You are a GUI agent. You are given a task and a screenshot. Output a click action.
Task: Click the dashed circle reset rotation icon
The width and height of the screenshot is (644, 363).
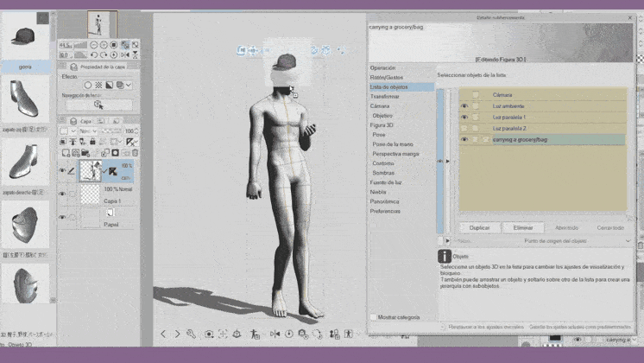point(317,334)
